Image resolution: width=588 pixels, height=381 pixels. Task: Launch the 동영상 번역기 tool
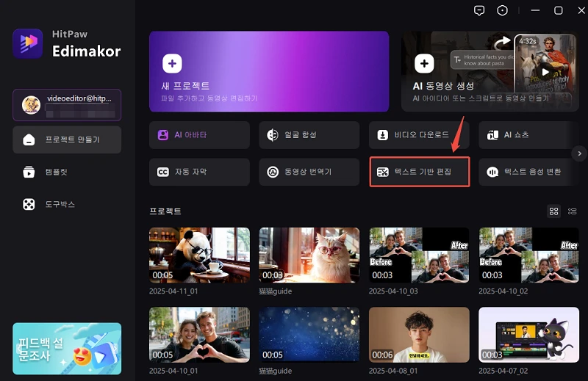click(x=309, y=172)
